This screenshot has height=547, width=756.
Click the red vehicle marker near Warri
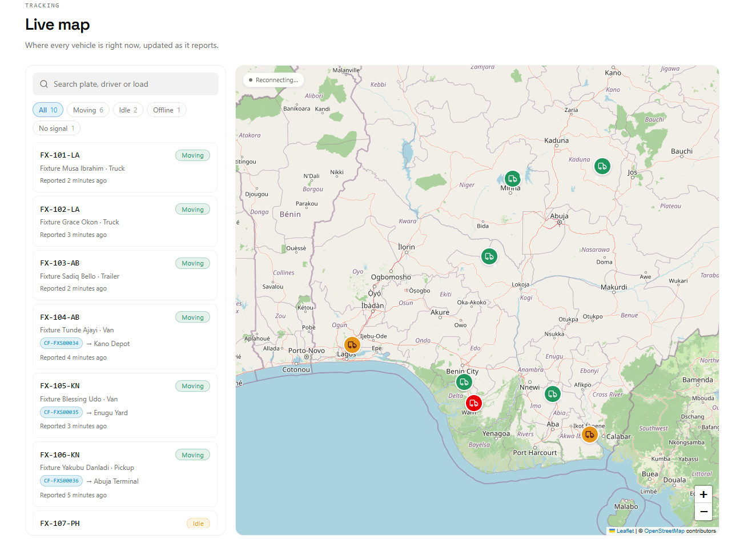tap(473, 403)
